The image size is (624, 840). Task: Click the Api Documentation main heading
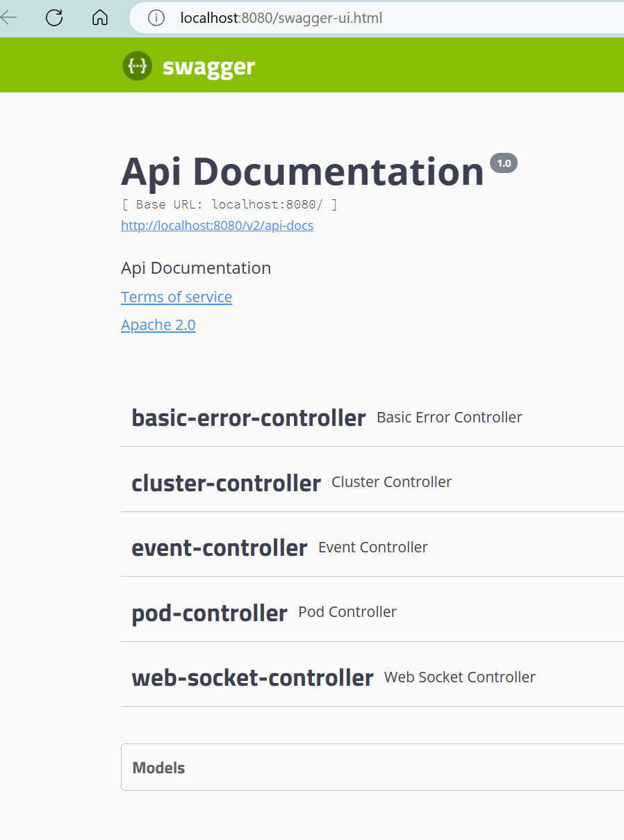click(302, 172)
